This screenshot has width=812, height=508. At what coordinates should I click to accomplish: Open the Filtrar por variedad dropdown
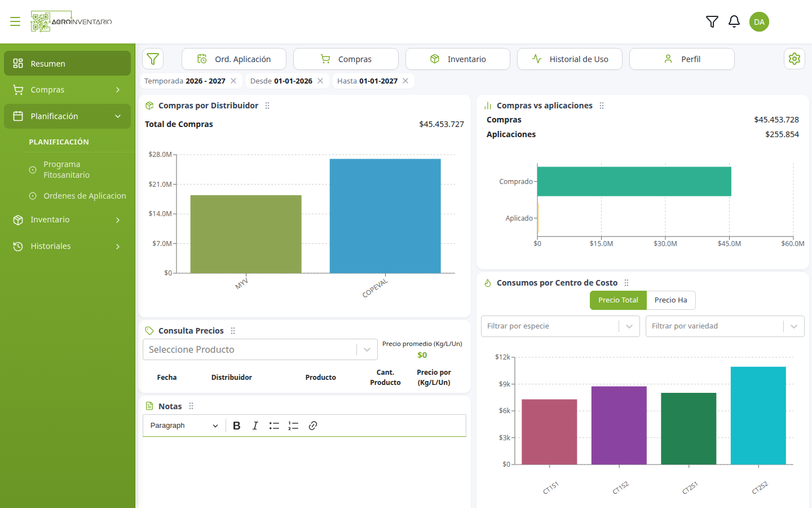tap(725, 326)
